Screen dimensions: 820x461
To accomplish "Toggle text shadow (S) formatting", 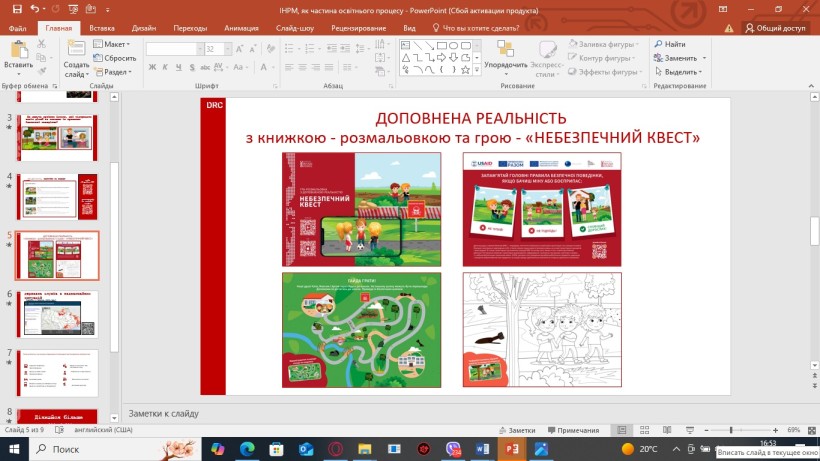I will pyautogui.click(x=192, y=67).
